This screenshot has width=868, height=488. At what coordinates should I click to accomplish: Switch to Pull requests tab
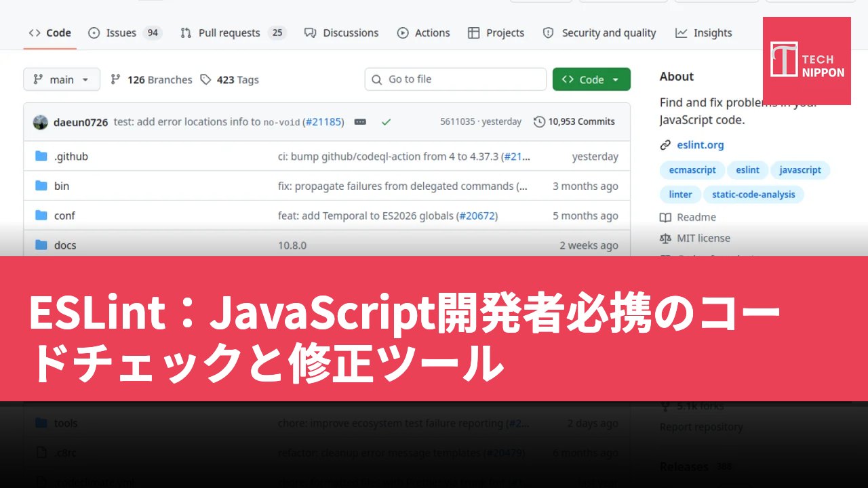[x=233, y=33]
